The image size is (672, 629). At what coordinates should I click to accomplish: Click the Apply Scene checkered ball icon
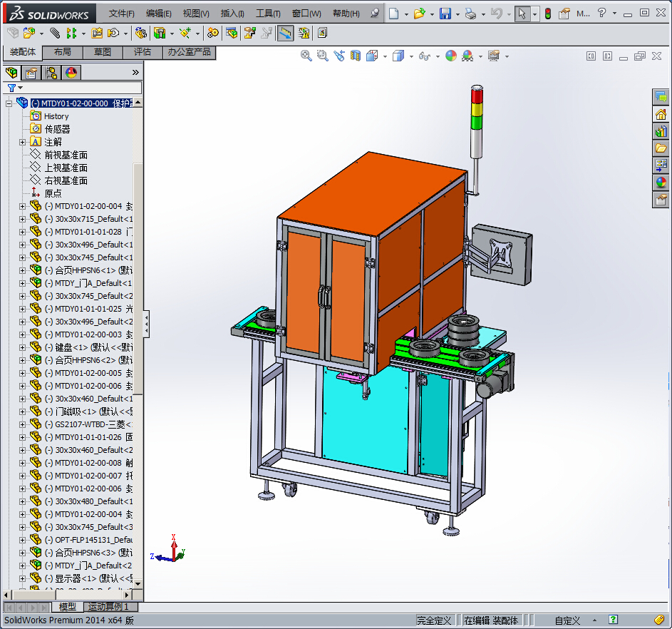click(x=467, y=56)
